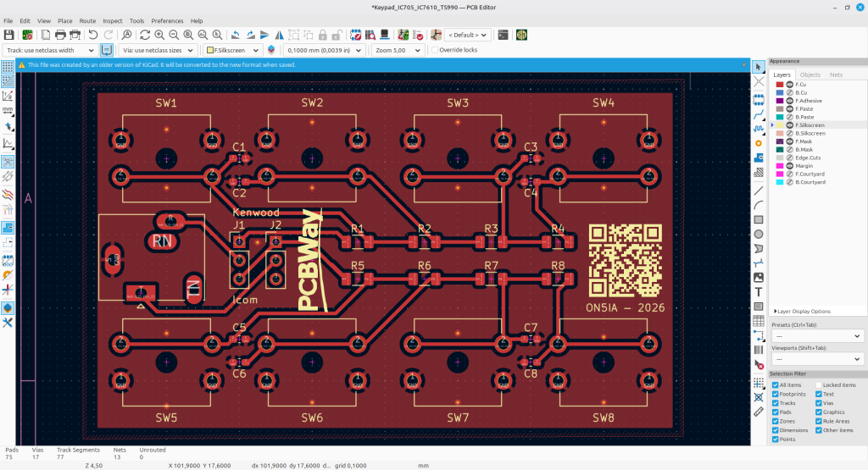The image size is (868, 470).
Task: Toggle grid display in left toolbar
Action: [x=8, y=67]
